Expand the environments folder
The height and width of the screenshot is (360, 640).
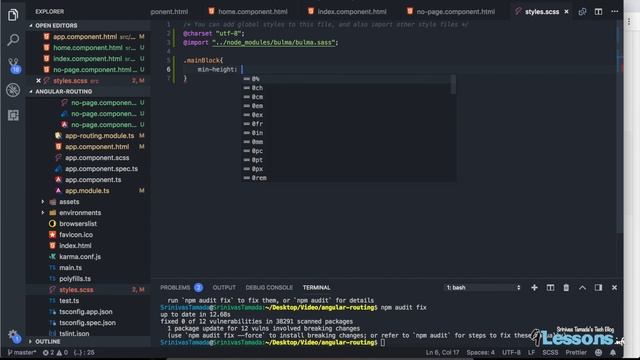pyautogui.click(x=80, y=213)
